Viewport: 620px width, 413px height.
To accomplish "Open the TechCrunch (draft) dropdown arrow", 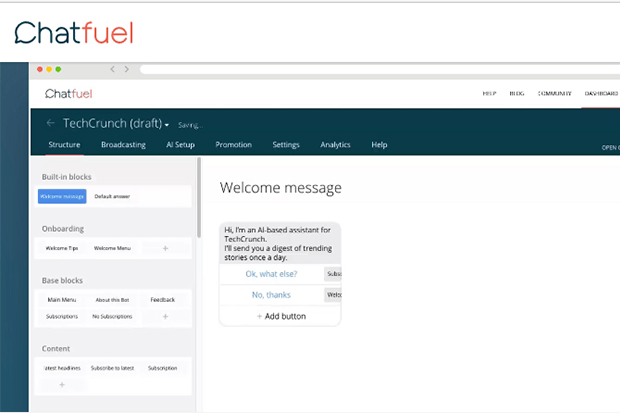I will click(x=167, y=125).
